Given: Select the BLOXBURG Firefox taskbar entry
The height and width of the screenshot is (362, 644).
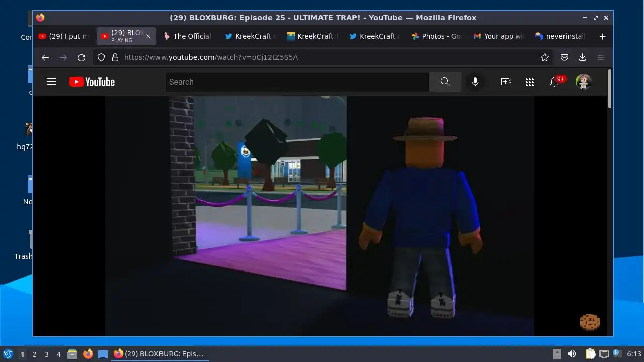Looking at the screenshot, I should (x=159, y=354).
